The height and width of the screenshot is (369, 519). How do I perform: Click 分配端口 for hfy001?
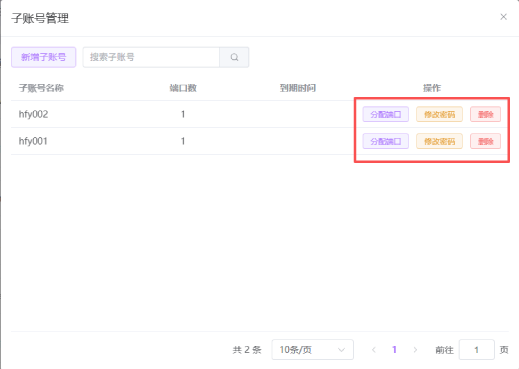[x=386, y=141]
